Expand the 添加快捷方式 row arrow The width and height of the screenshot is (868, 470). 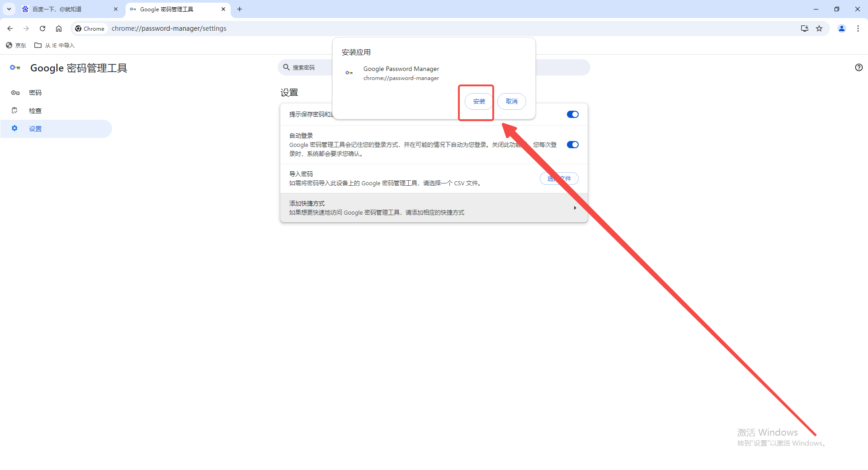tap(575, 208)
